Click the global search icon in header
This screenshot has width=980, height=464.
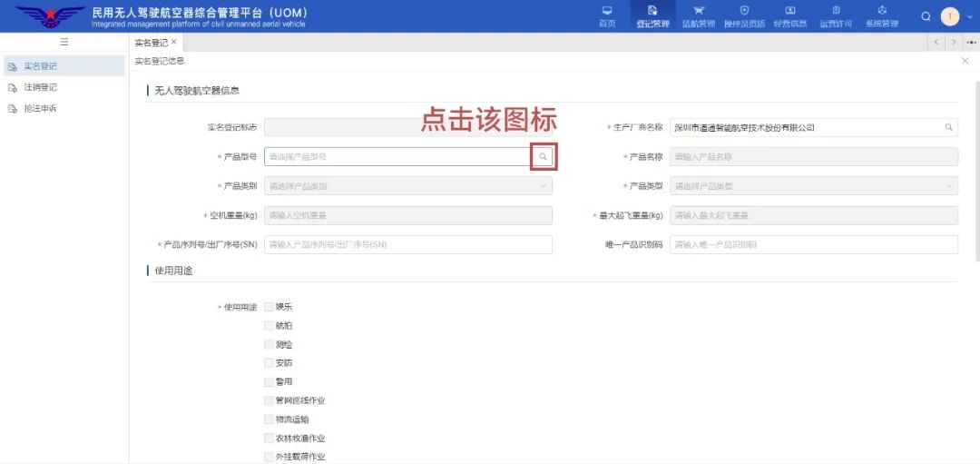926,16
